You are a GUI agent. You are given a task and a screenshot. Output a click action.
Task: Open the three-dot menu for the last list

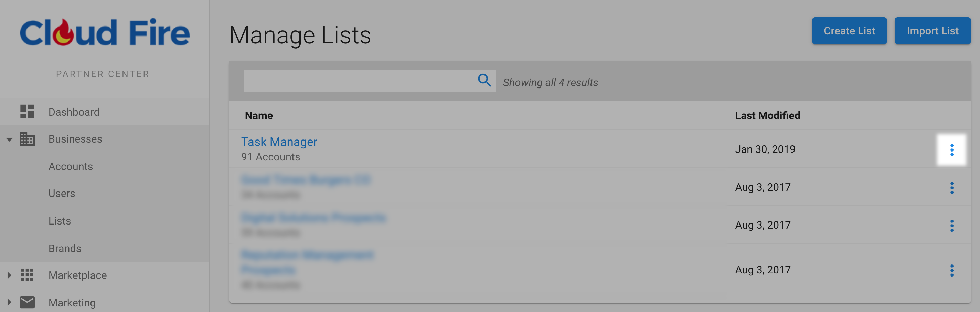tap(951, 270)
